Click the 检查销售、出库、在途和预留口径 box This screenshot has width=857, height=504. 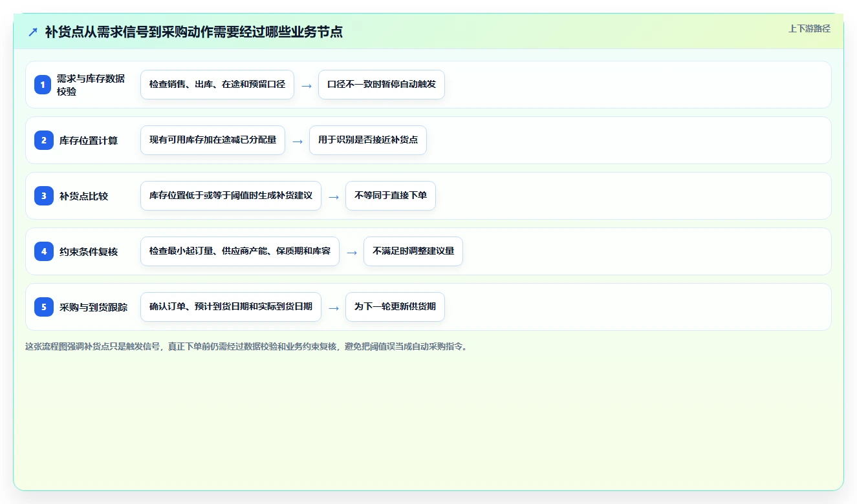pos(217,85)
